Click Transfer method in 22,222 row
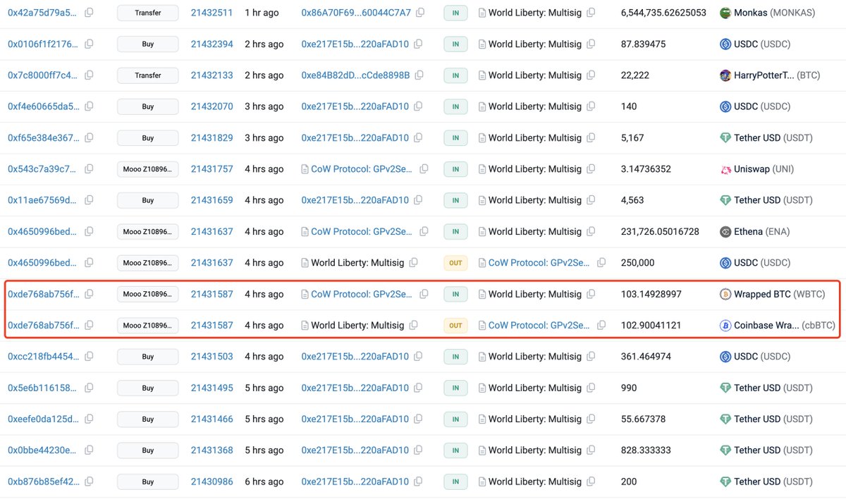This screenshot has width=846, height=504. click(147, 75)
